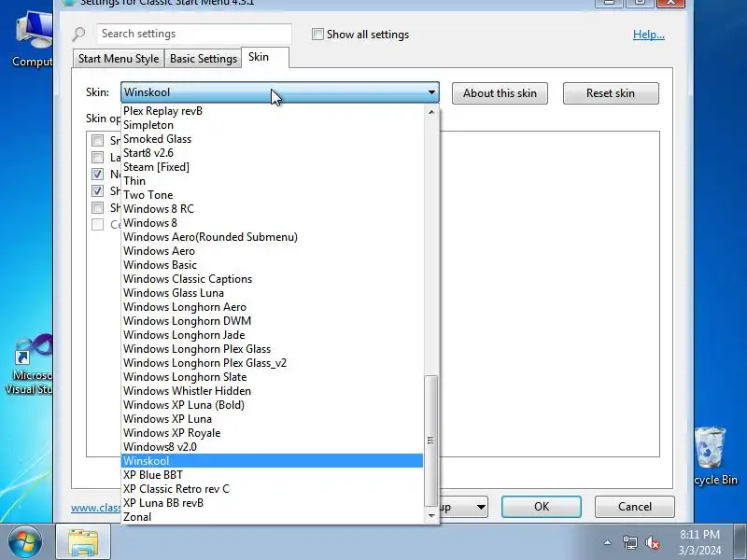Viewport: 747px width, 560px height.
Task: Select Windows Aero(Rounded Submenu) entry
Action: pyautogui.click(x=273, y=237)
